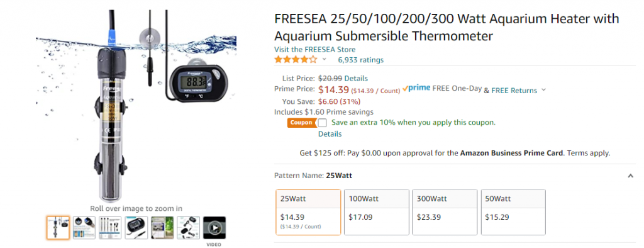644x248 pixels.
Task: Expand the star rating dropdown arrow
Action: (324, 60)
